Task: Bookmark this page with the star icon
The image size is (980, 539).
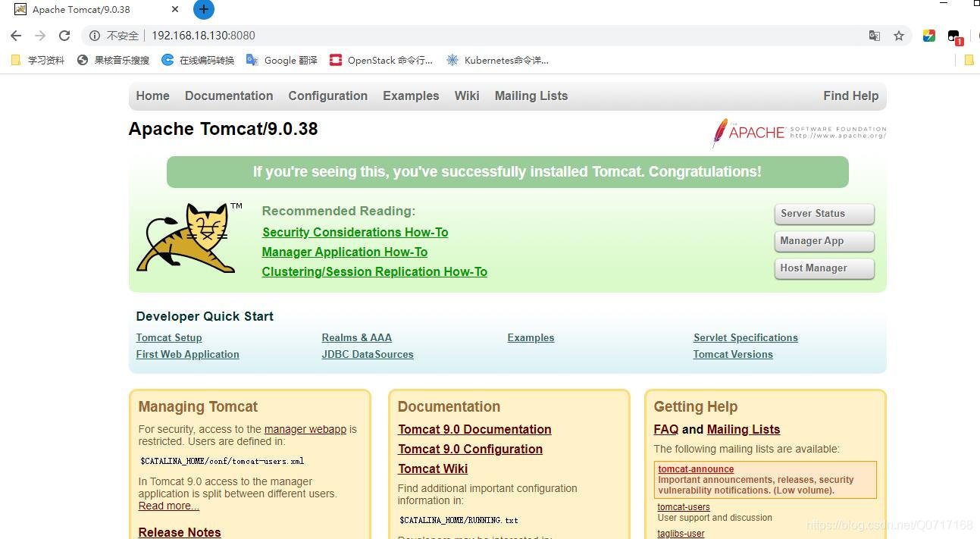Action: 899,36
